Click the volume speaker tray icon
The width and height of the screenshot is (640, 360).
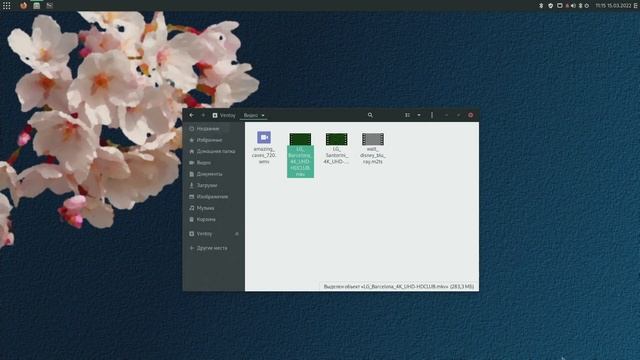pos(573,6)
